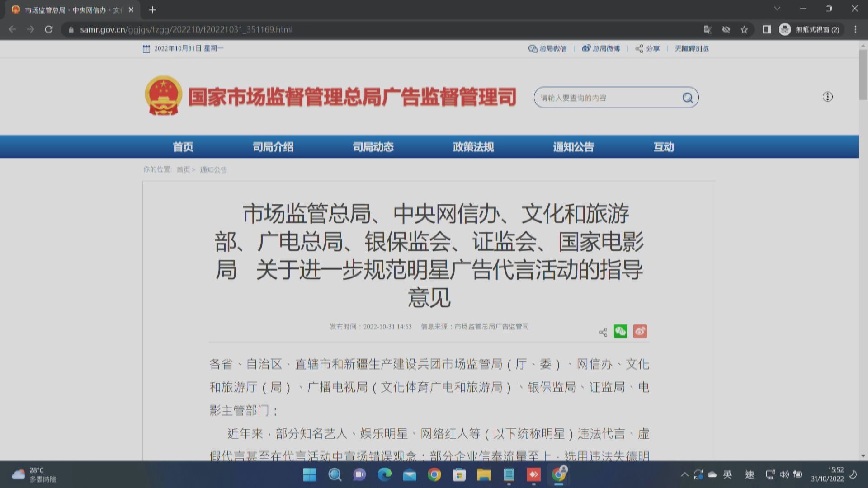Select the 通知公告 navigation menu item
868x488 pixels.
pos(573,147)
